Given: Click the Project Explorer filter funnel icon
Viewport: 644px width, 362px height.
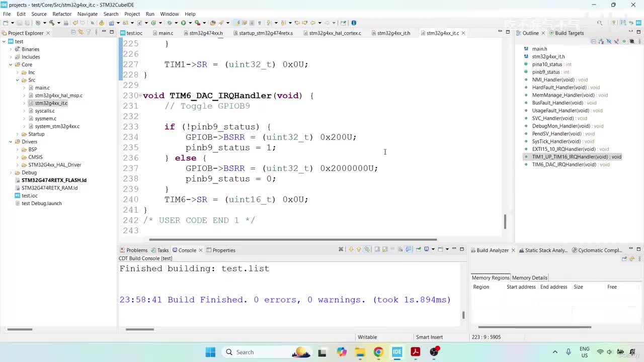Looking at the screenshot, I should (88, 32).
